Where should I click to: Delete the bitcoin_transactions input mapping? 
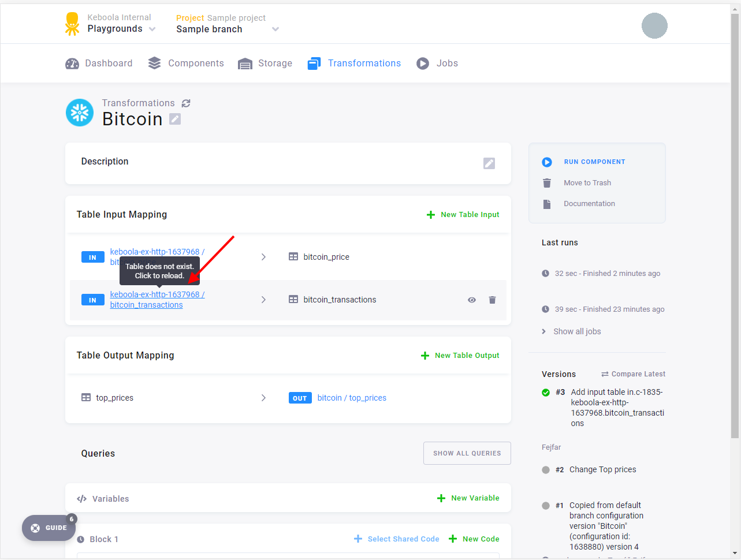[492, 300]
